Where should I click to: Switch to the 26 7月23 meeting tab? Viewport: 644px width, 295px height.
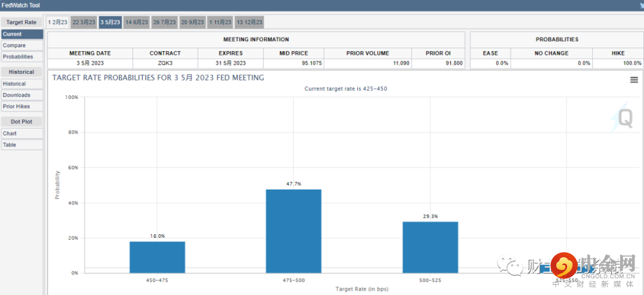(165, 22)
